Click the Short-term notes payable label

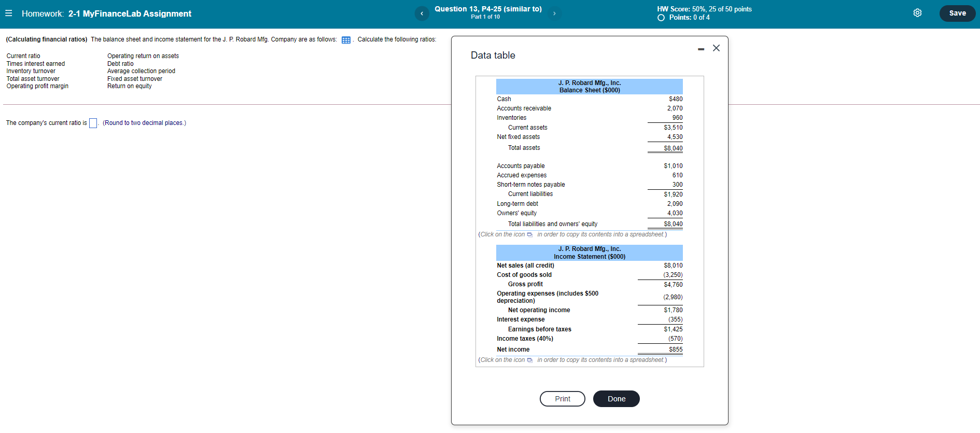coord(531,185)
